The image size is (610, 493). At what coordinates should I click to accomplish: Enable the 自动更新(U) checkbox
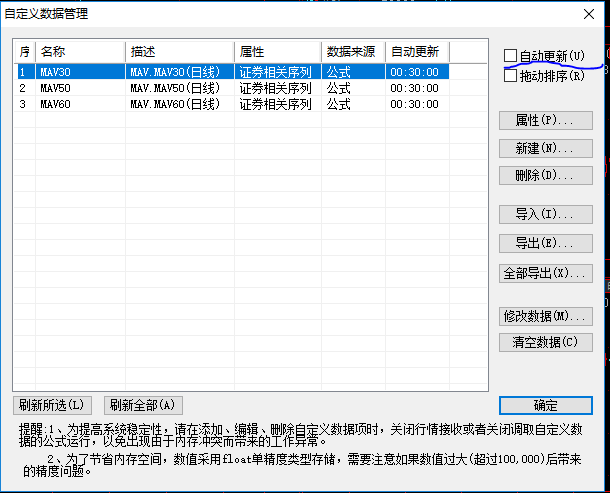pos(510,56)
